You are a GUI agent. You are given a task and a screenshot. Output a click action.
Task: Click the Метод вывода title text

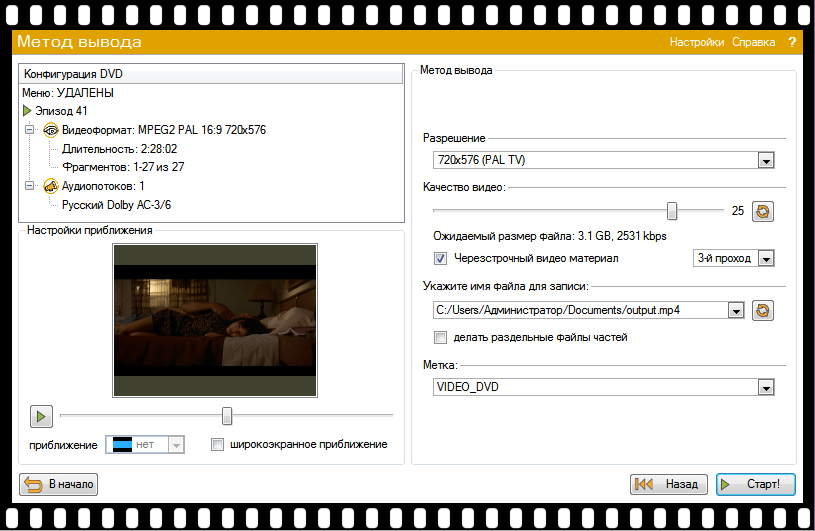click(x=79, y=42)
